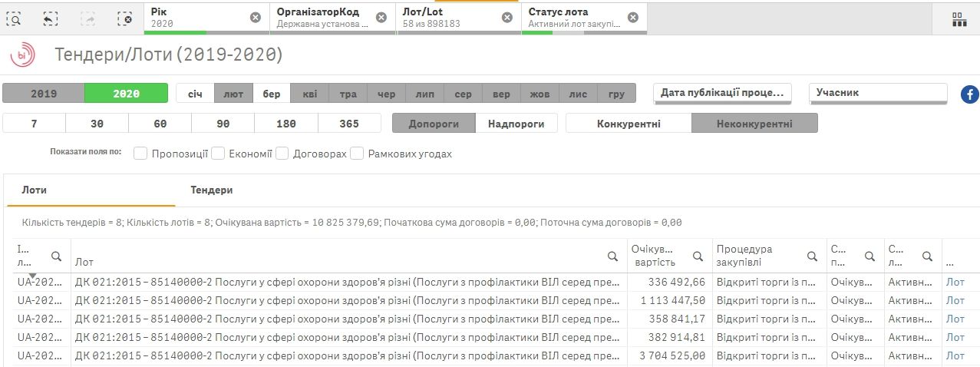Filter by month лют
This screenshot has height=367, width=980.
click(233, 94)
